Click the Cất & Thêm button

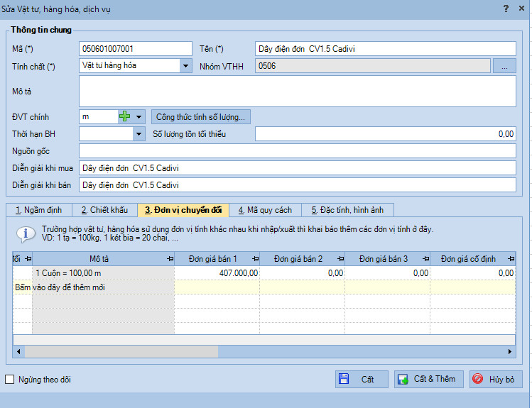(x=429, y=379)
